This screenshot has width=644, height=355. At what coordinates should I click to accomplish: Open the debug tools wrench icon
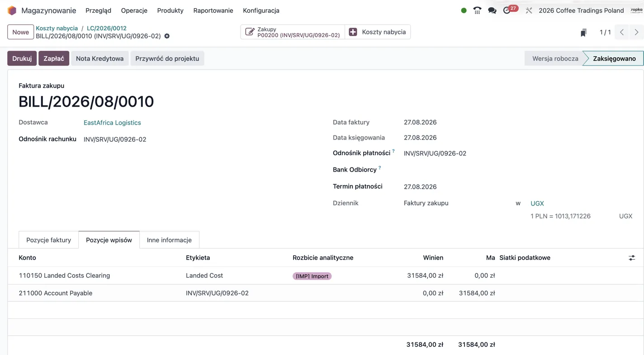pyautogui.click(x=529, y=10)
